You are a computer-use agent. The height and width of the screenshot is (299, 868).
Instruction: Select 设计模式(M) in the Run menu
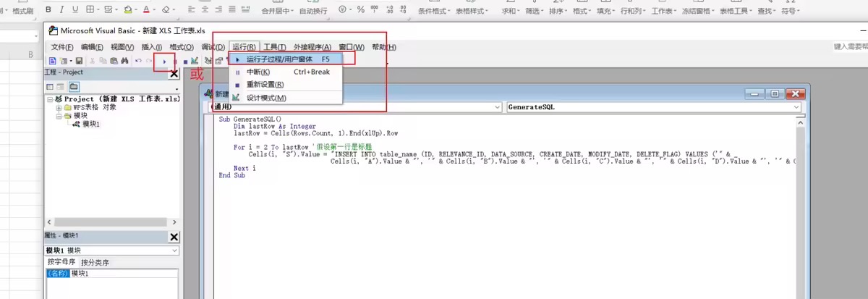tap(286, 98)
